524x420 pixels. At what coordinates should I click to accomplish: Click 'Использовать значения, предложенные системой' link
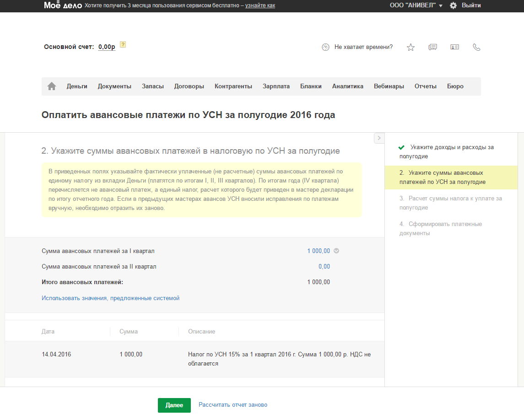tap(110, 298)
